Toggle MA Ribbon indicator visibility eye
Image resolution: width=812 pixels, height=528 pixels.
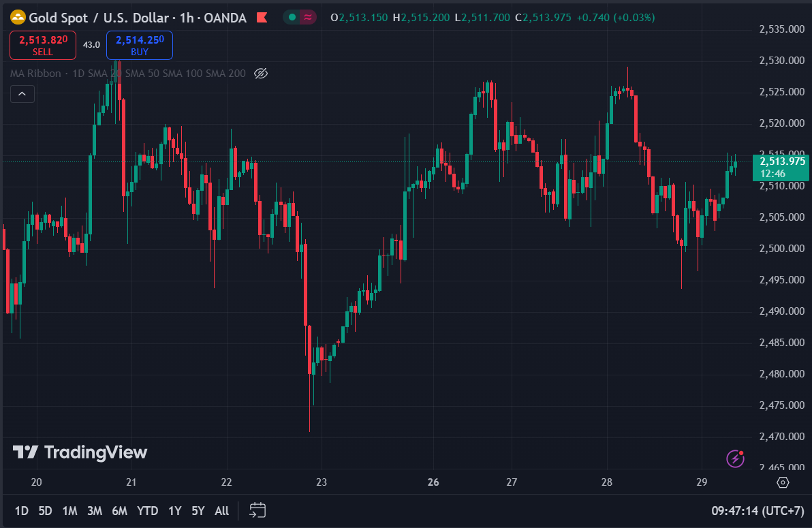tap(261, 74)
